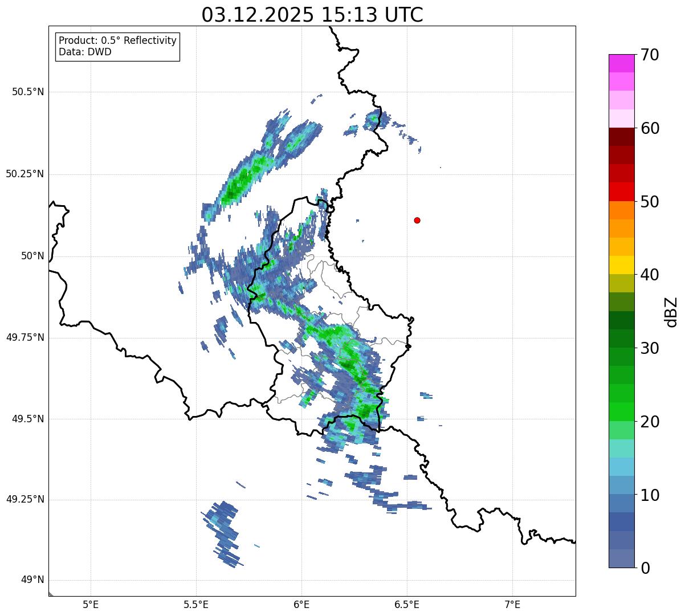Screen dimensions: 685x616
Task: Click the "49°N" latitude label
Action: coord(32,580)
